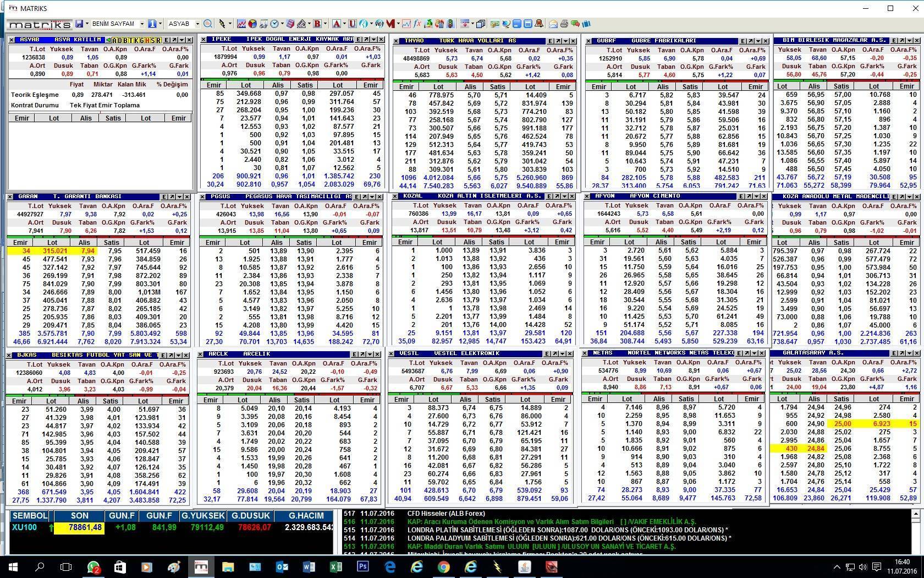Screen dimensions: 924x578
Task: Click the clock icon in toolbar
Action: point(274,24)
